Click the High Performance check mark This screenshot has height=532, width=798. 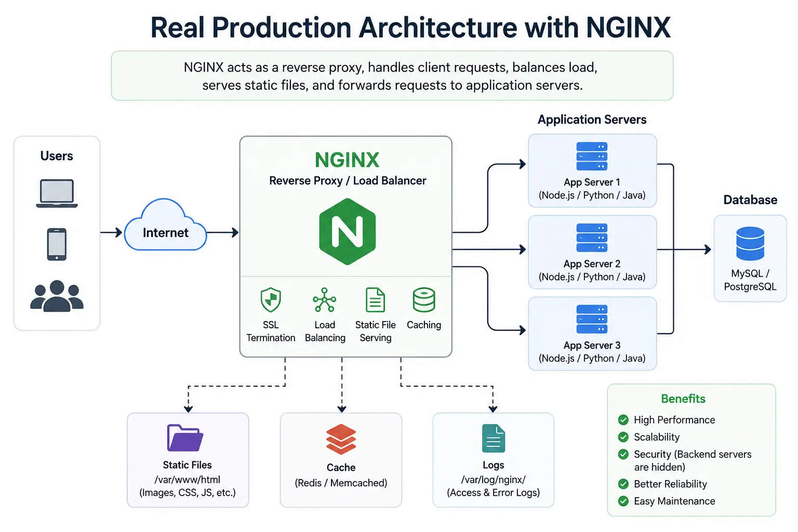(x=623, y=420)
